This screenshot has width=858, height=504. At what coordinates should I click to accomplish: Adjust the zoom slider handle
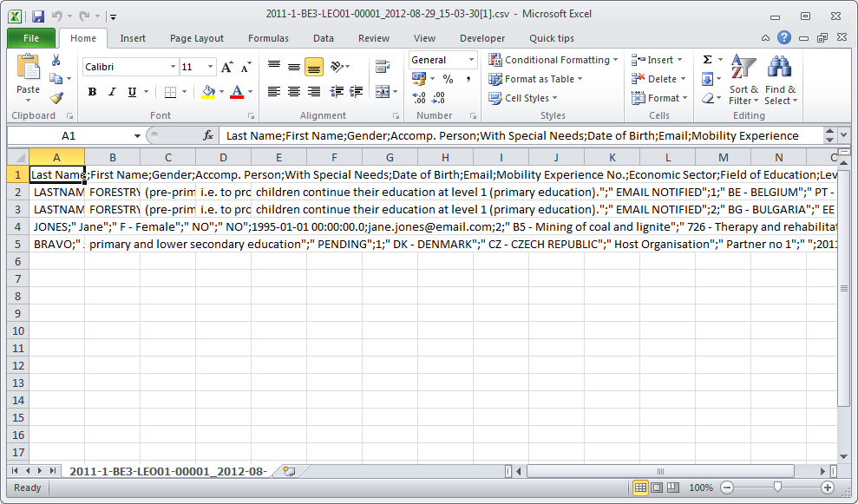pos(777,488)
